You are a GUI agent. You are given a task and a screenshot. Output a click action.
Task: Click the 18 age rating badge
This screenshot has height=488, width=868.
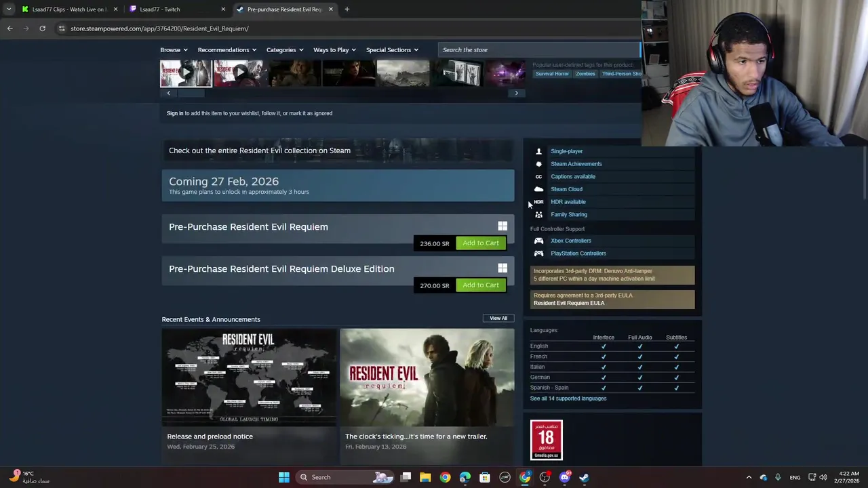click(546, 440)
